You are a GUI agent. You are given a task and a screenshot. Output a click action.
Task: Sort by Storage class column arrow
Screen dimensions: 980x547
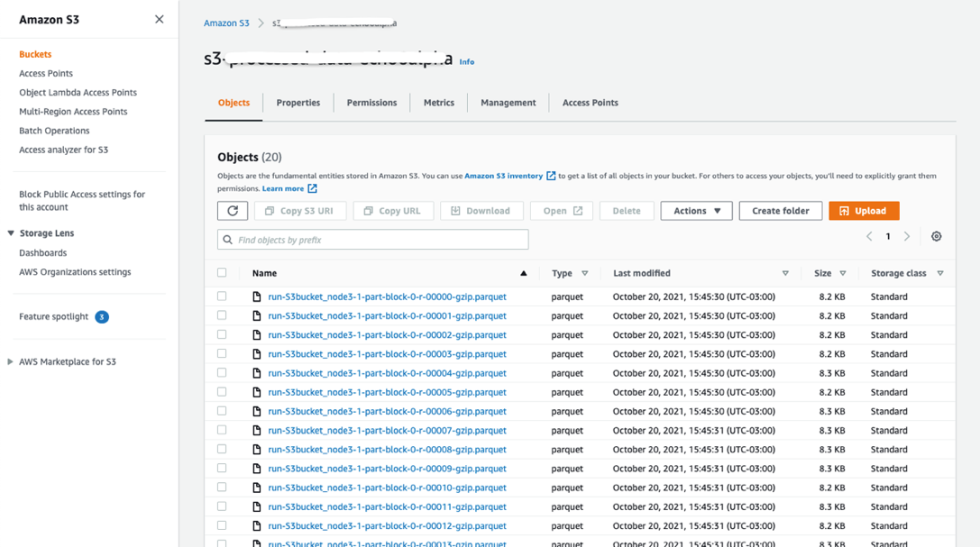point(940,274)
